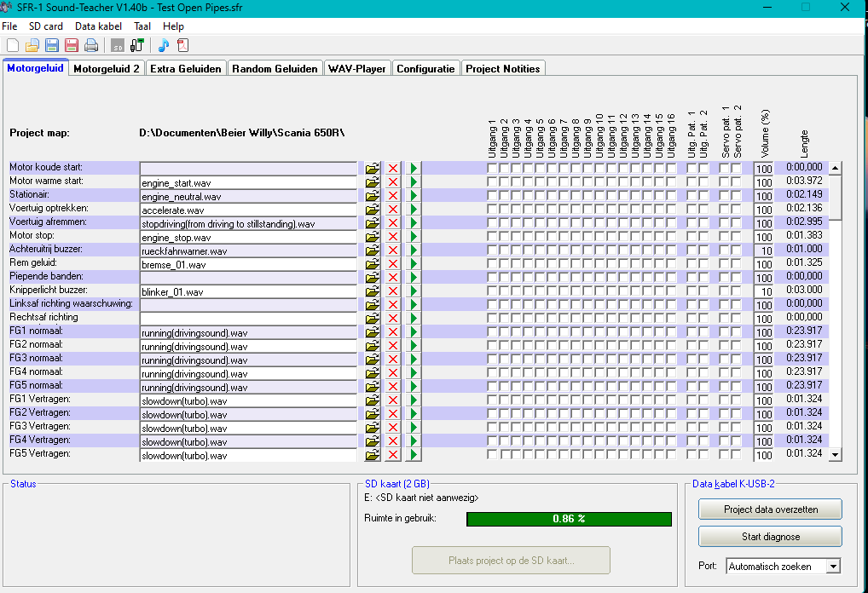Enable Uitg. Pat. 2 for Knipperlicht buzzer
This screenshot has height=593, width=868.
(703, 290)
